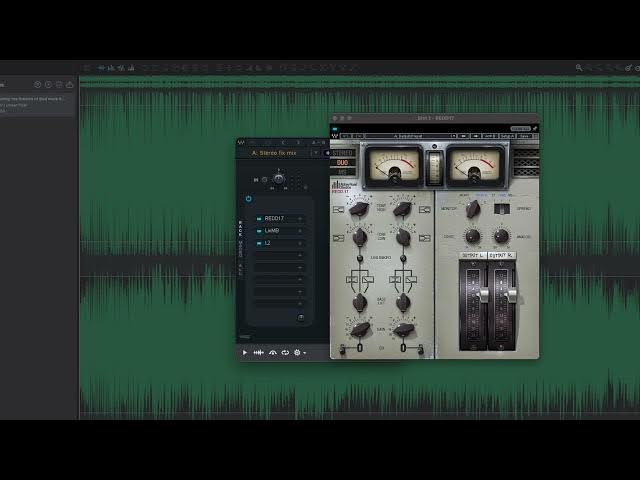Toggle the LinMB slot bypass indicator
The image size is (640, 480).
click(259, 231)
